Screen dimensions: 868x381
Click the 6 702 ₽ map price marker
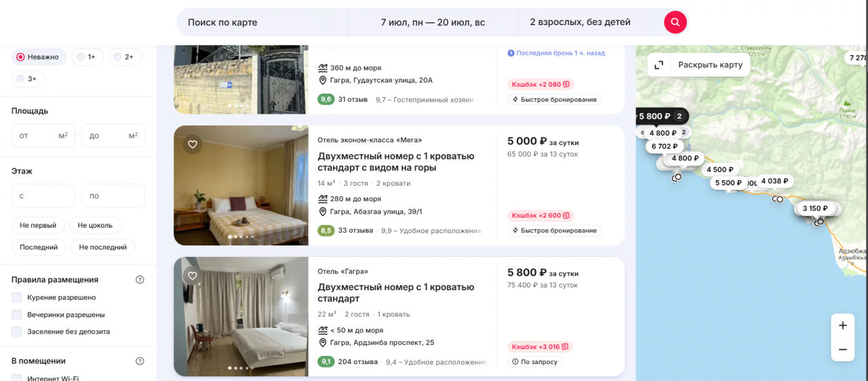coord(664,146)
